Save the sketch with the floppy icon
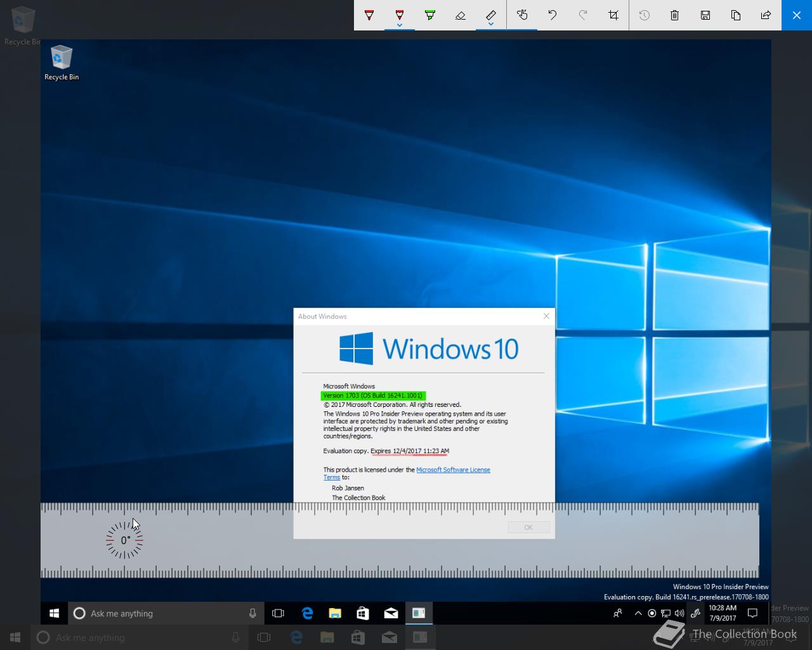Image resolution: width=812 pixels, height=650 pixels. [x=705, y=15]
